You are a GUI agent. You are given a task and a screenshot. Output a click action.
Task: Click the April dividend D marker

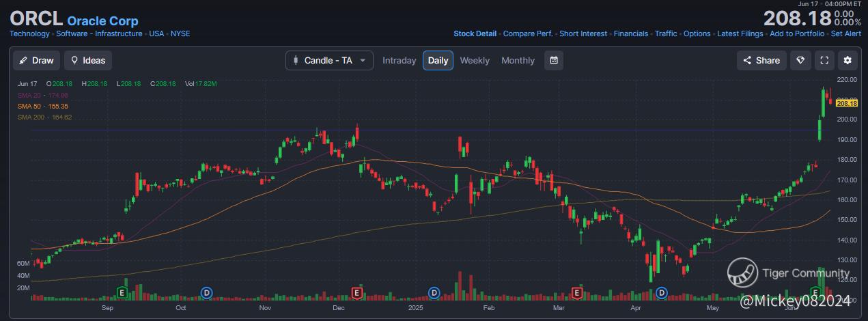pyautogui.click(x=661, y=292)
